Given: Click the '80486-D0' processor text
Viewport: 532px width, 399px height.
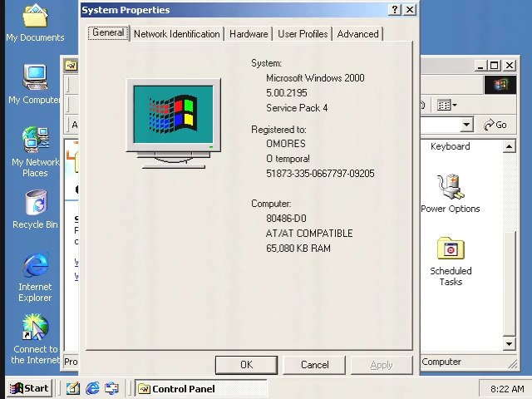Looking at the screenshot, I should [286, 219].
